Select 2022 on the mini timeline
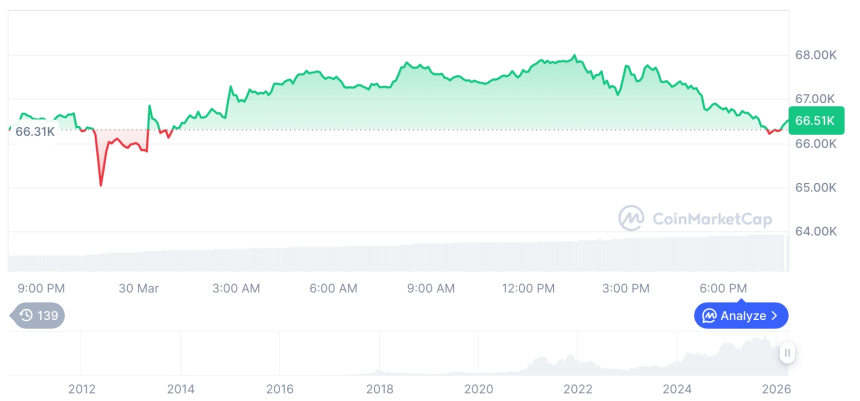 pos(578,388)
